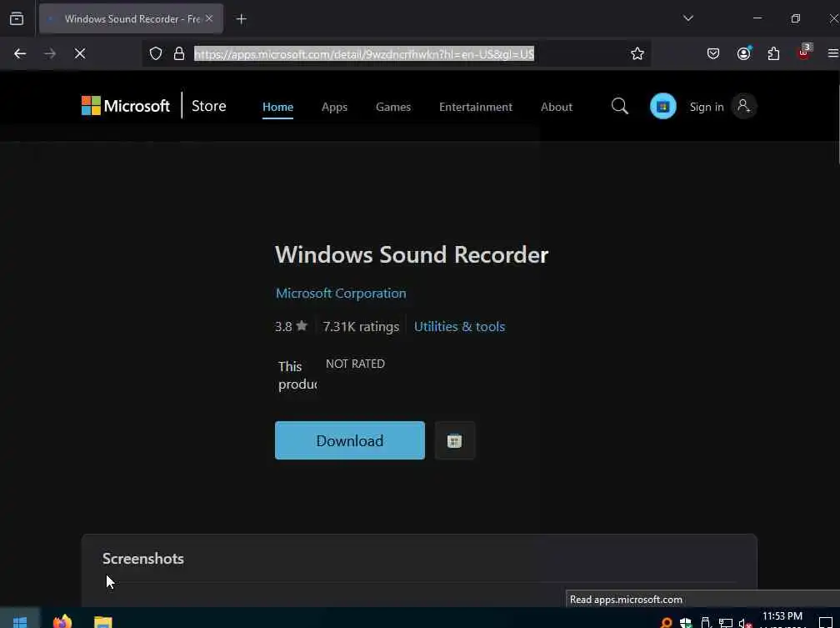Click the muted volume tray icon
Viewport: 840px width, 628px height.
[745, 623]
